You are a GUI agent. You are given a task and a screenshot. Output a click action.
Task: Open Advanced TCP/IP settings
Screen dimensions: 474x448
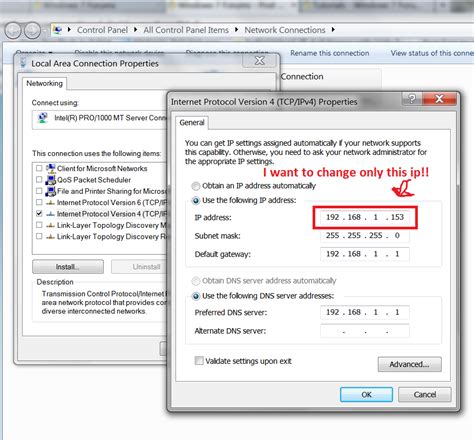409,364
